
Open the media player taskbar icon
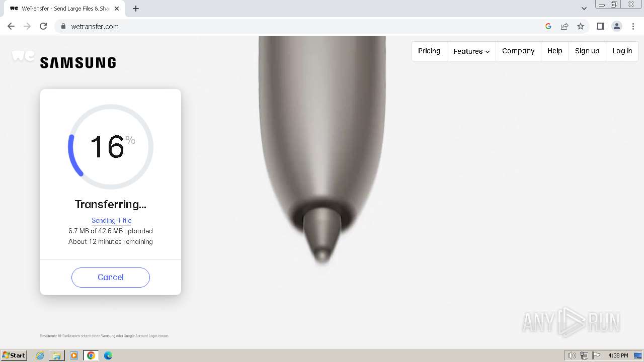click(74, 355)
